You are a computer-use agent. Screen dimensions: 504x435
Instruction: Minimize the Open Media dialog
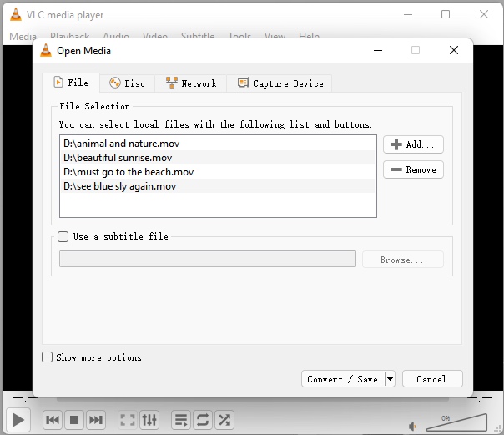tap(378, 50)
